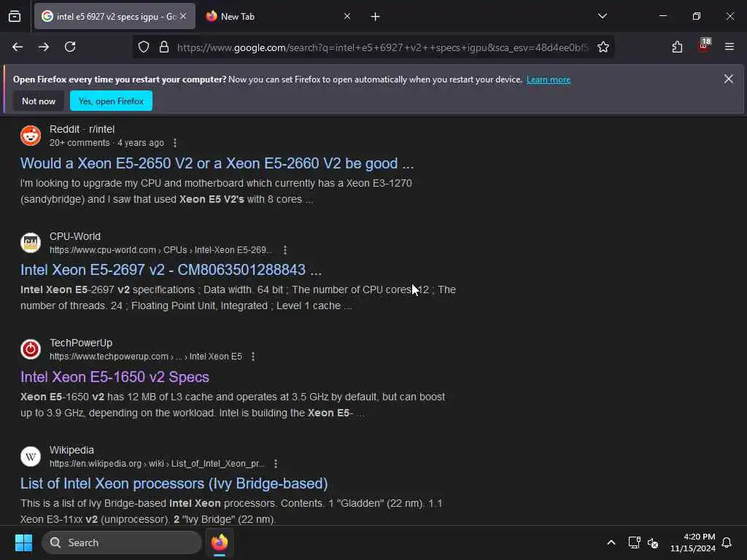The height and width of the screenshot is (560, 747).
Task: Open the TechPowerUp result's three-dot menu
Action: coord(253,357)
